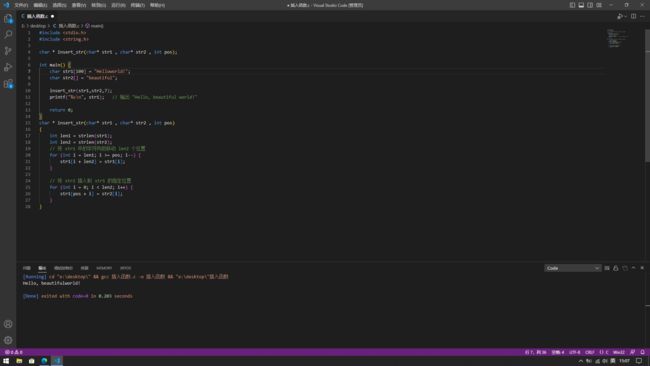Open the 文件 (File) menu
This screenshot has height=366, width=650.
[x=21, y=5]
